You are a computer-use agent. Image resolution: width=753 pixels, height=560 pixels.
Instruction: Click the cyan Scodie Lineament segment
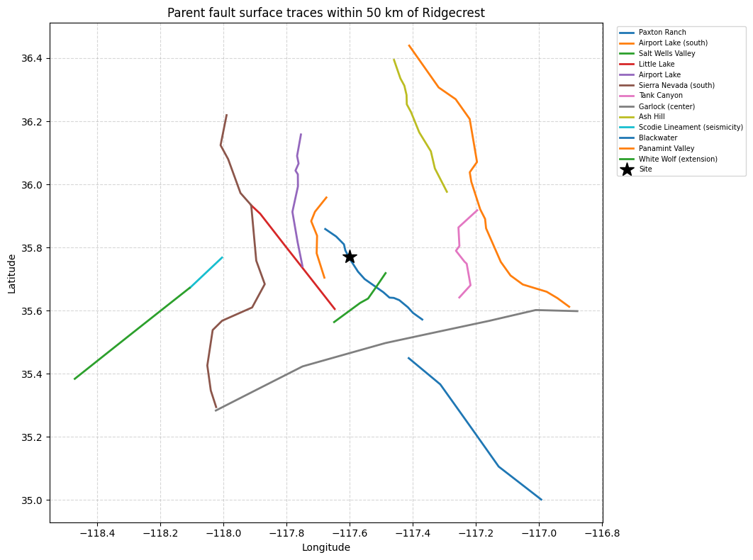point(206,272)
